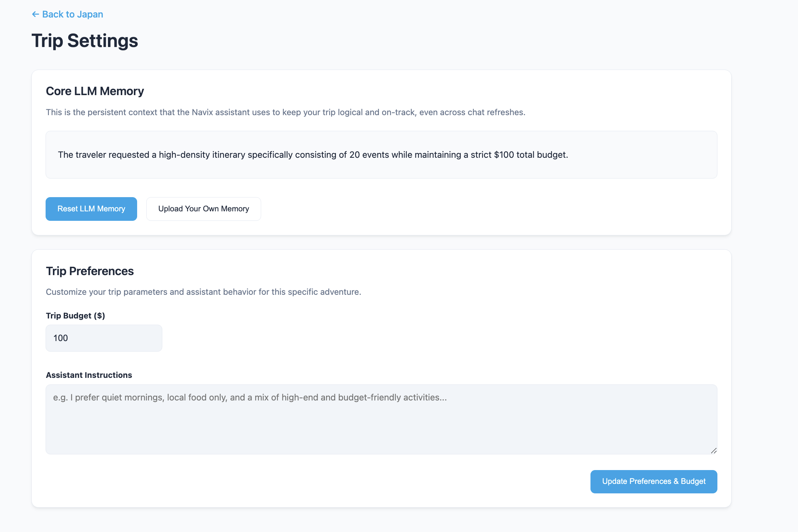Focus the Trip Budget input field

click(104, 338)
